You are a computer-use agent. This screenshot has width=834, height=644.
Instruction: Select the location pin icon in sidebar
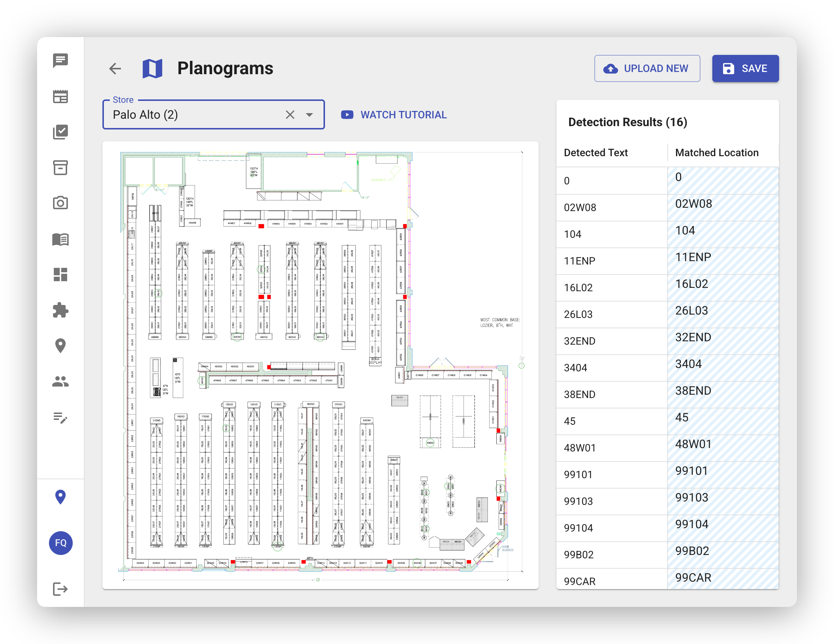(x=60, y=345)
